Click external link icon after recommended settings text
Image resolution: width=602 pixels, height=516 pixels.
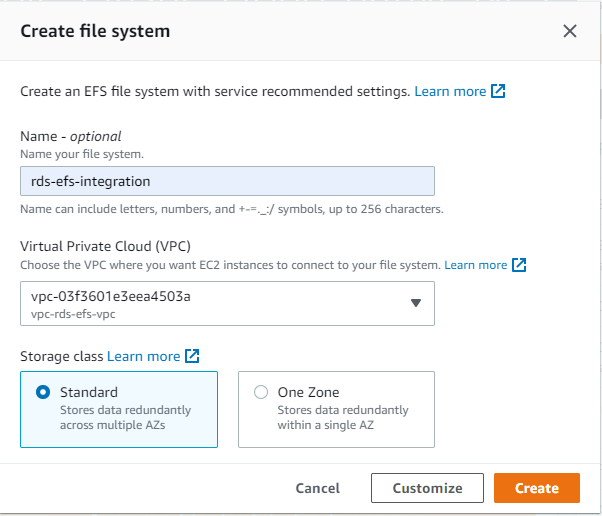[498, 91]
